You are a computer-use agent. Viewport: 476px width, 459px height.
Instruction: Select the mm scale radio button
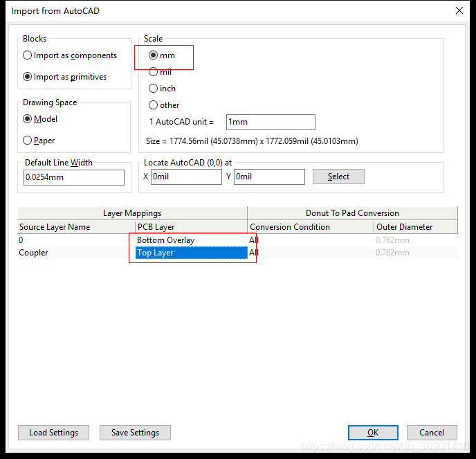(154, 55)
